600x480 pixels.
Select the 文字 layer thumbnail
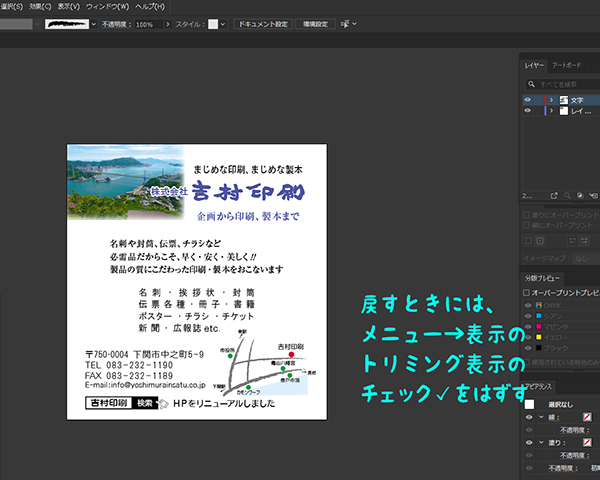pos(564,100)
